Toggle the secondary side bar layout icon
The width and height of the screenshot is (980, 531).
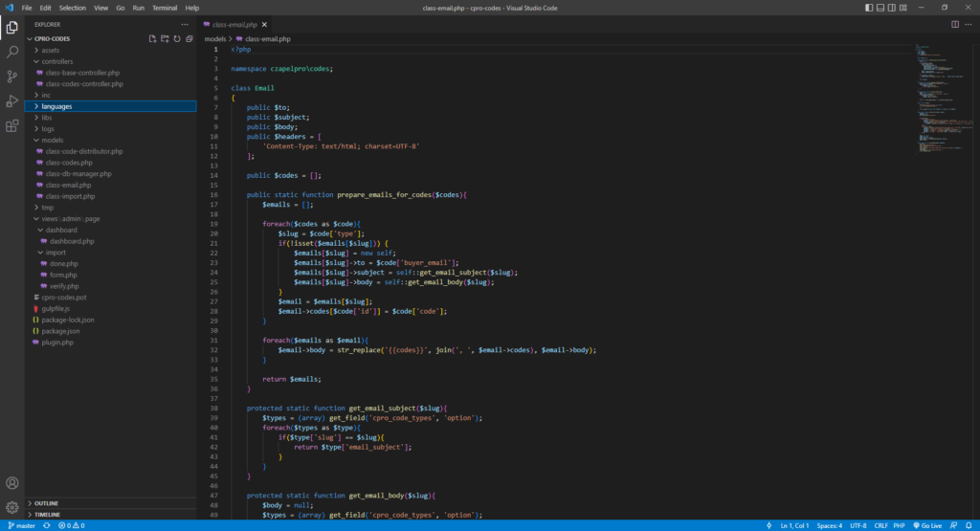(892, 8)
